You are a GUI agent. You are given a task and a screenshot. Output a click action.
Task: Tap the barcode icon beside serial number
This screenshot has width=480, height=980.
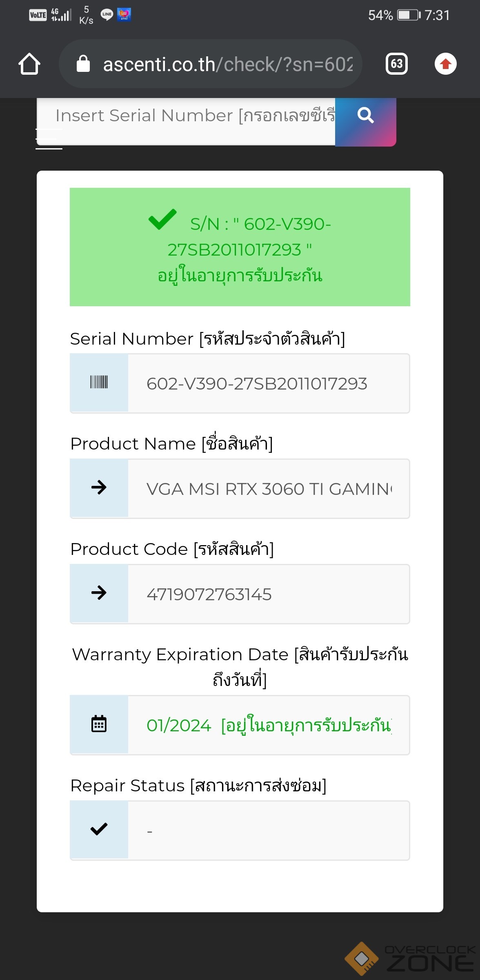(99, 383)
